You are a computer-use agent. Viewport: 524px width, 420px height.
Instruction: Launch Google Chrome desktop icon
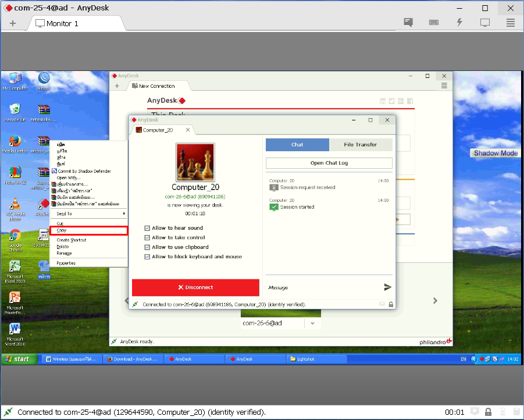point(15,240)
